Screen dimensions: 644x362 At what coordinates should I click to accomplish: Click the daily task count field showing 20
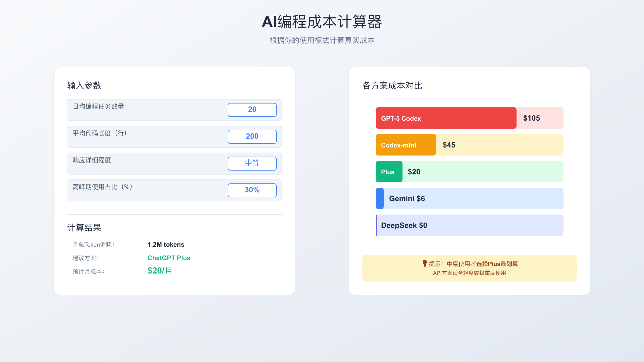tap(252, 110)
